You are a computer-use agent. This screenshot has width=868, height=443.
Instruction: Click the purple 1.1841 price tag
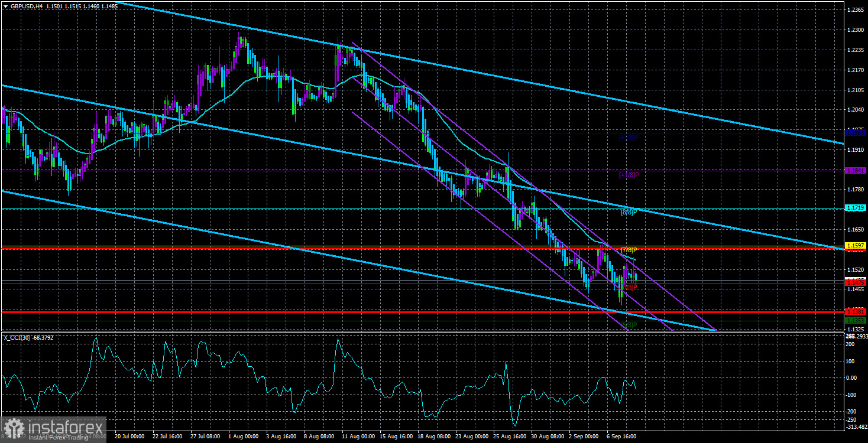(x=856, y=170)
